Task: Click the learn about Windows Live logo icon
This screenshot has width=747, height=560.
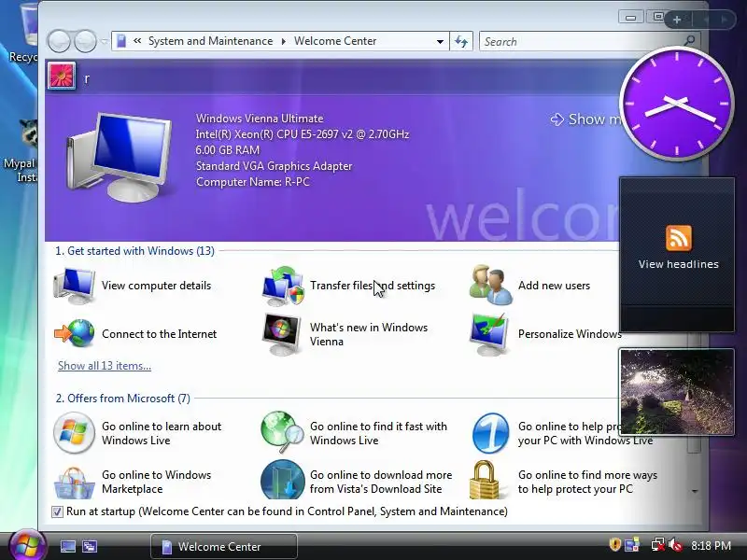Action: pyautogui.click(x=74, y=433)
